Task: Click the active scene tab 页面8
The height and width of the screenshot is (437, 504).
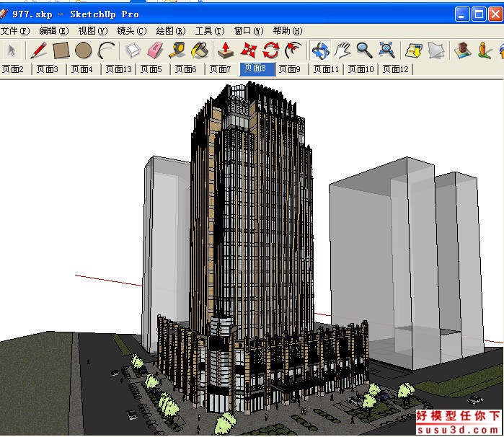Action: (x=257, y=69)
